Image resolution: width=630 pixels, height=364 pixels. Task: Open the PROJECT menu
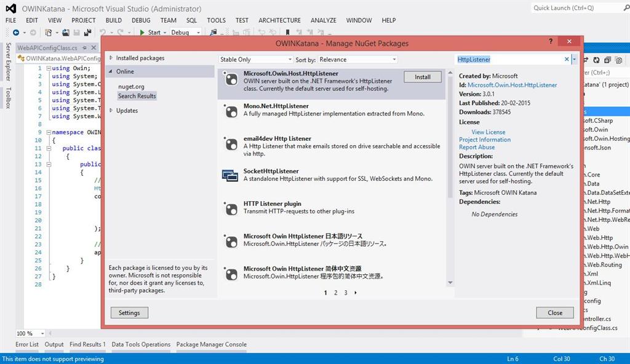click(x=84, y=20)
